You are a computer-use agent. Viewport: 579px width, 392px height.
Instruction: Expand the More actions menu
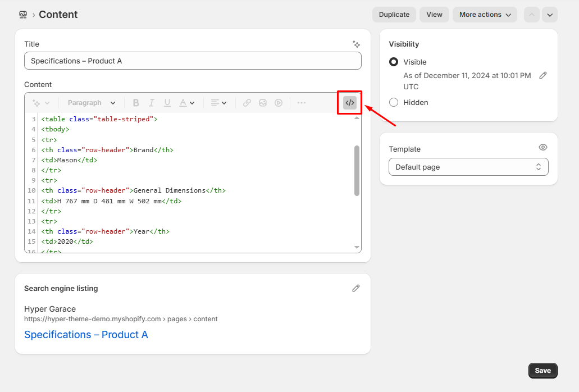(x=485, y=15)
